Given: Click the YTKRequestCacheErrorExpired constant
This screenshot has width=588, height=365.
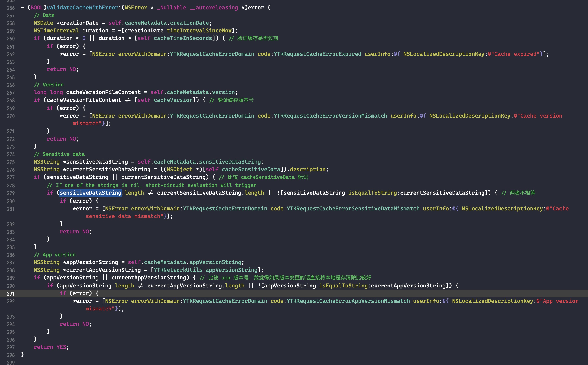Looking at the screenshot, I should coord(317,54).
